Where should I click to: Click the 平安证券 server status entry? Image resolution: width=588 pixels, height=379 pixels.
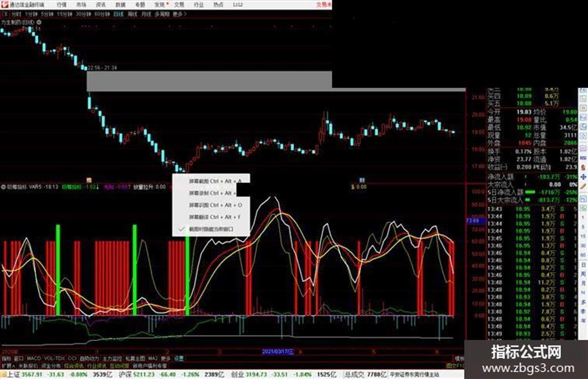point(414,375)
